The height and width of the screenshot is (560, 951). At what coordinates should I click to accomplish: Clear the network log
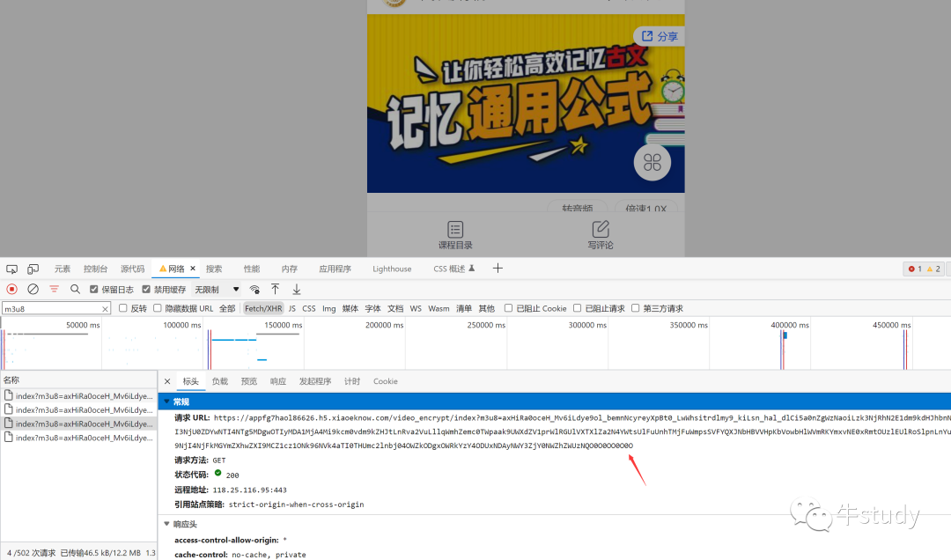click(33, 290)
